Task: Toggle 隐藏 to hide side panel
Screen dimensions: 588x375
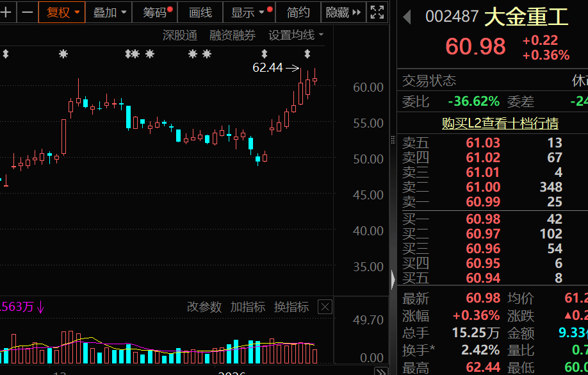Action: click(x=343, y=12)
